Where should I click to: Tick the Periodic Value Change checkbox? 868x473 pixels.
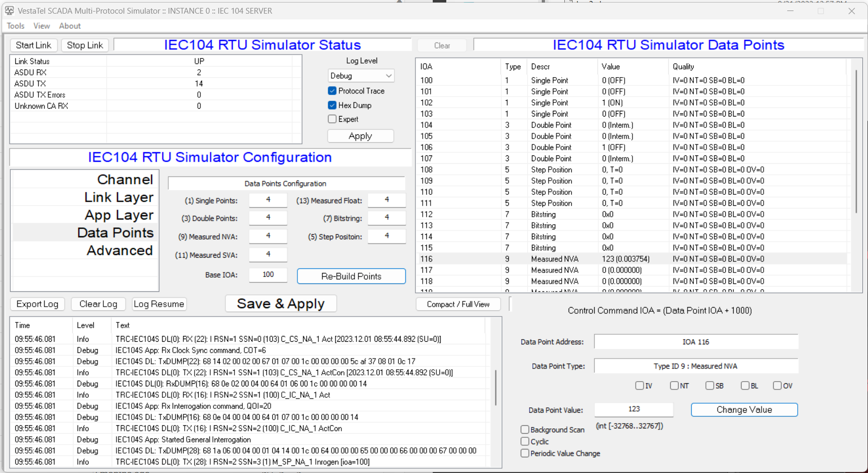pyautogui.click(x=525, y=453)
